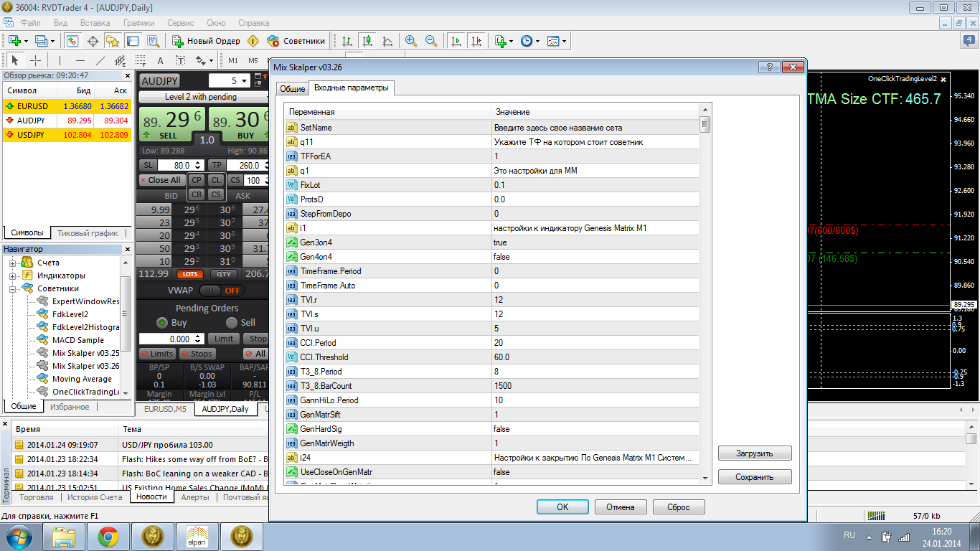Toggle the Terminal window toolbar icon
Screen dimensions: 980x551
[x=133, y=41]
